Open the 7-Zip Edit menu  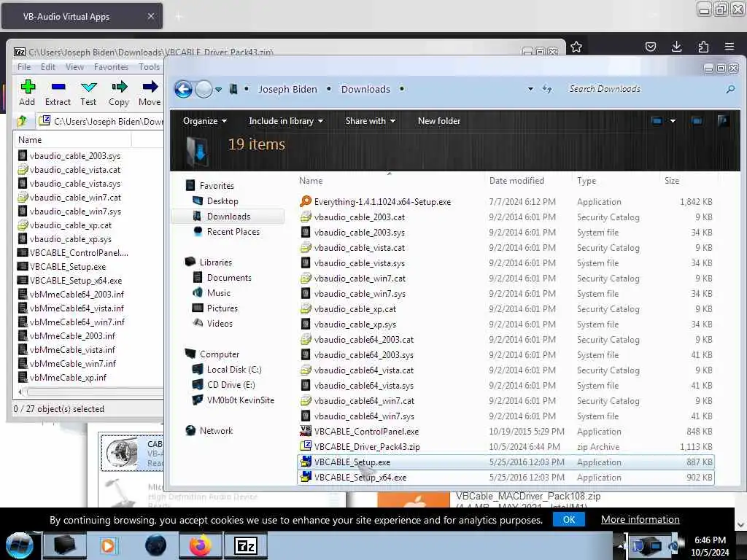(47, 67)
